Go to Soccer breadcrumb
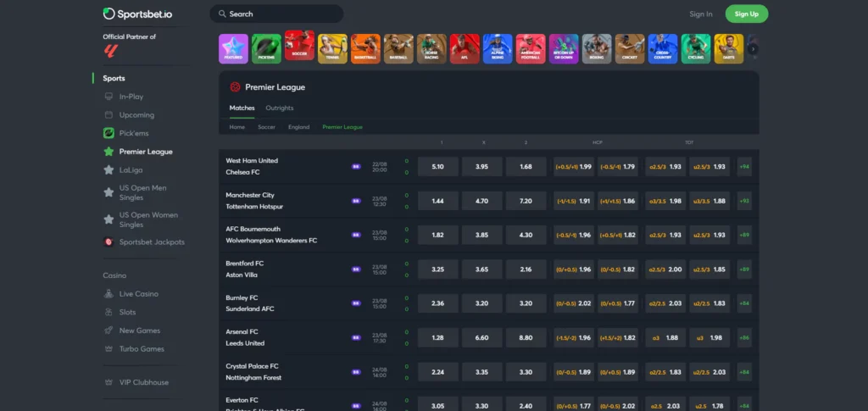This screenshot has height=411, width=868. [266, 126]
